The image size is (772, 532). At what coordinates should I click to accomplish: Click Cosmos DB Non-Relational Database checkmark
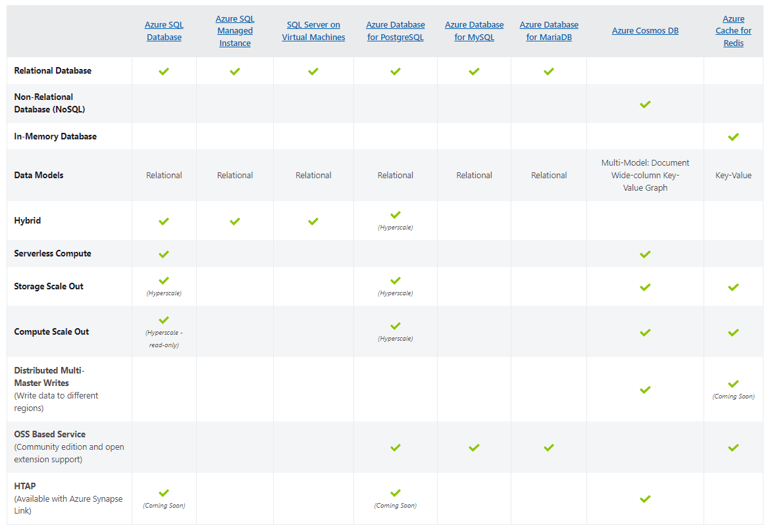(645, 104)
